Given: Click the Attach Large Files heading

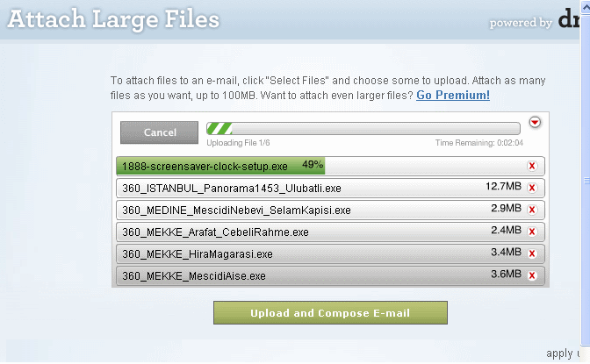Looking at the screenshot, I should [113, 18].
